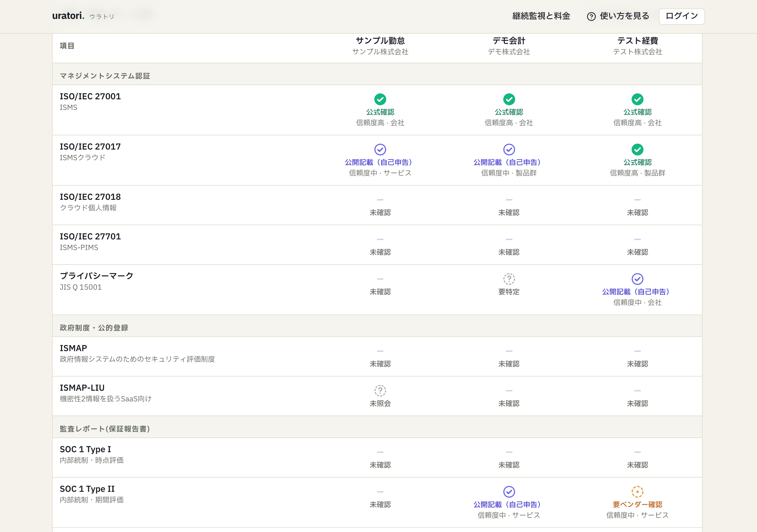Click 公式確認 under デモ会計 for ISO/IEC 27001
Screen dimensions: 757x532
coord(509,112)
